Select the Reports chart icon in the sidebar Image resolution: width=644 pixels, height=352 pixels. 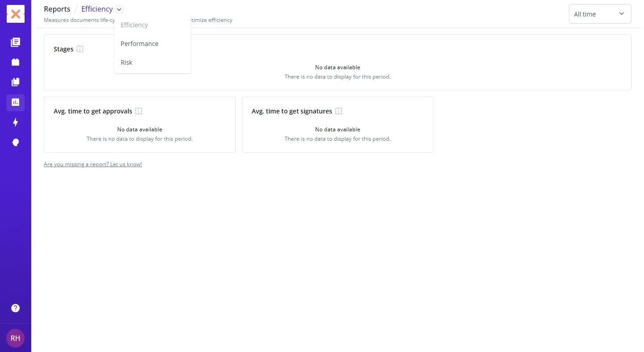pyautogui.click(x=16, y=102)
